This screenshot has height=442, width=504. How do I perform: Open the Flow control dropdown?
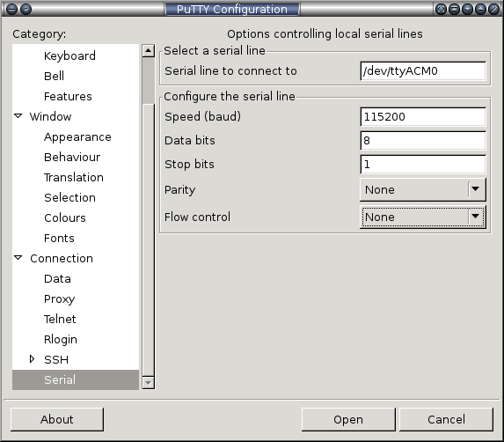[x=423, y=217]
